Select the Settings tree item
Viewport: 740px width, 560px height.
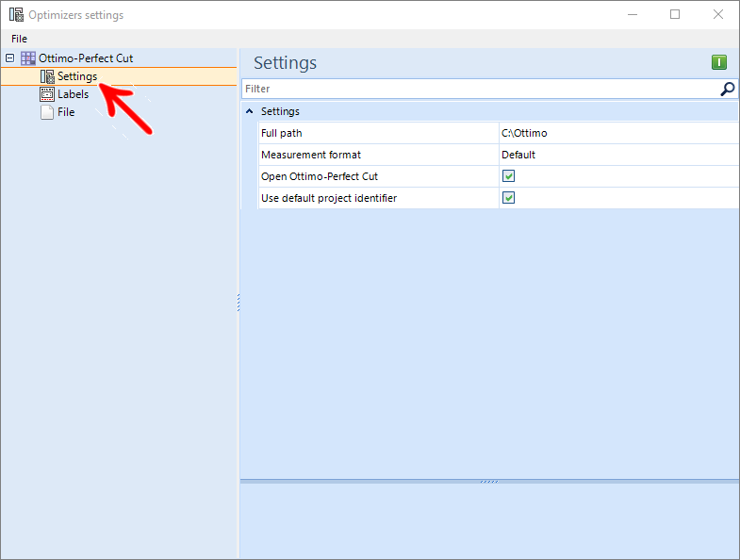coord(77,76)
